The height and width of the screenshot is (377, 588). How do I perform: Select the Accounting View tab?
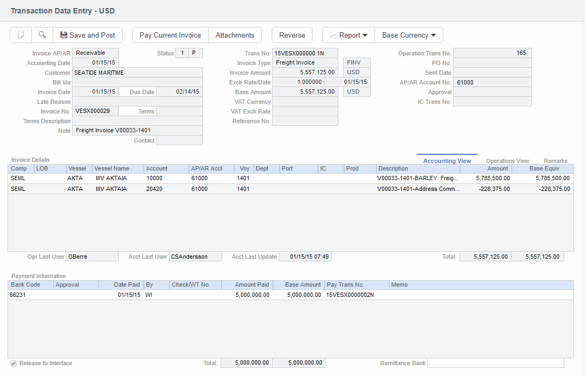[447, 161]
